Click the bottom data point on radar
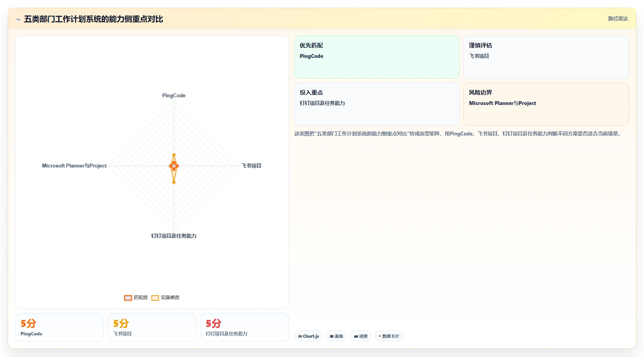This screenshot has height=357, width=644. (x=174, y=182)
